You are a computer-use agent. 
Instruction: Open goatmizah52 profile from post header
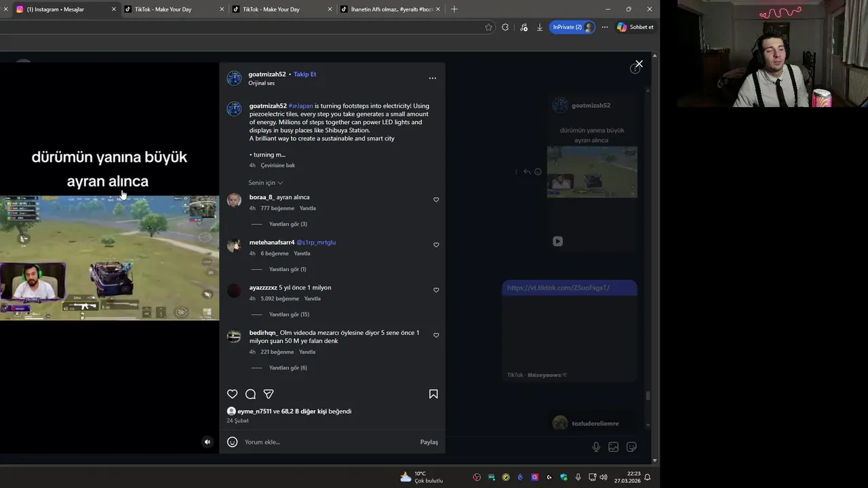[267, 74]
